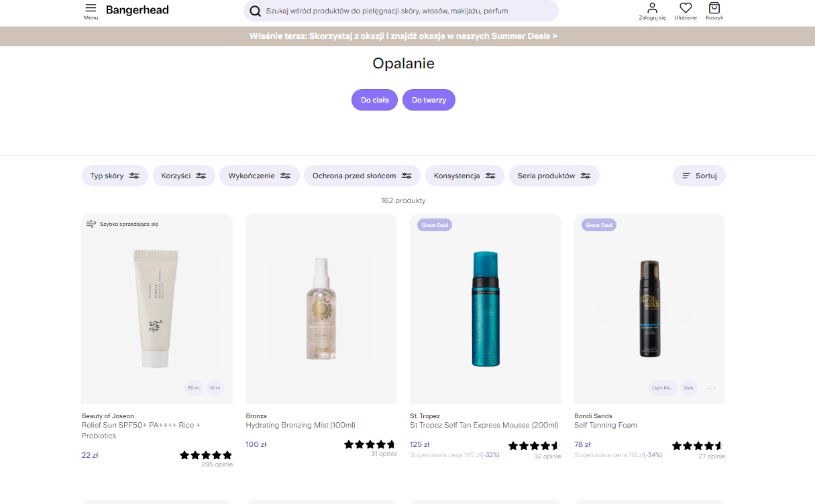Click the Beauty of Joseon brand name
The width and height of the screenshot is (815, 504).
(108, 416)
